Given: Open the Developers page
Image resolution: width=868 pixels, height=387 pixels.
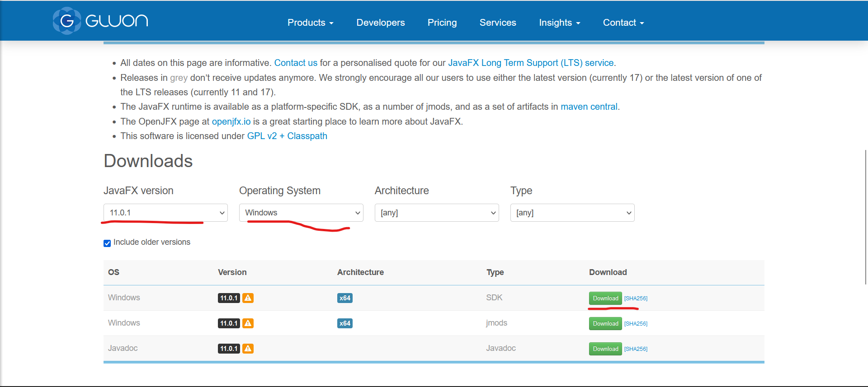Looking at the screenshot, I should [381, 23].
